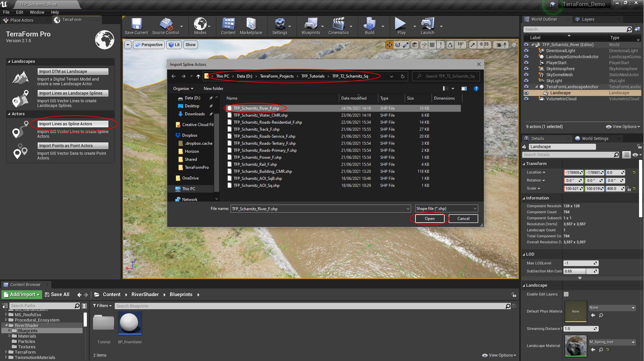
Task: Click Import Lines as Landscape Splines button
Action: point(73,93)
